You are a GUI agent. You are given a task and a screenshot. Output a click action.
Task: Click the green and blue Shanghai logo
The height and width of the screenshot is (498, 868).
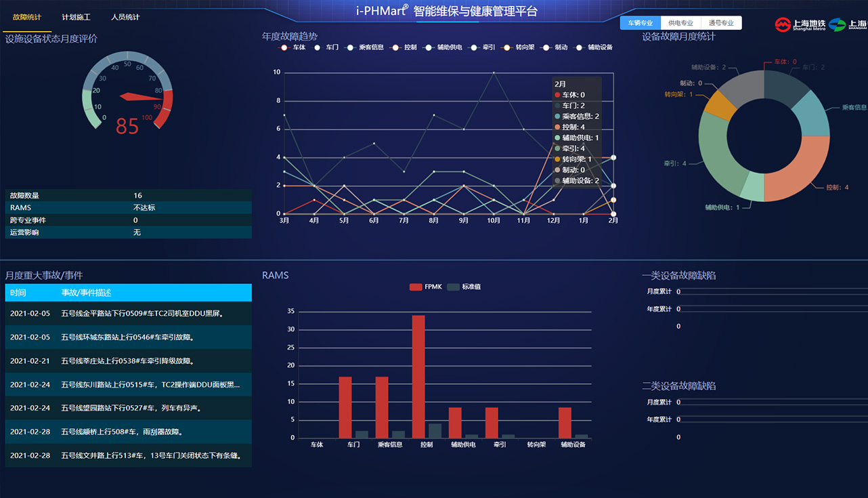[x=848, y=24]
